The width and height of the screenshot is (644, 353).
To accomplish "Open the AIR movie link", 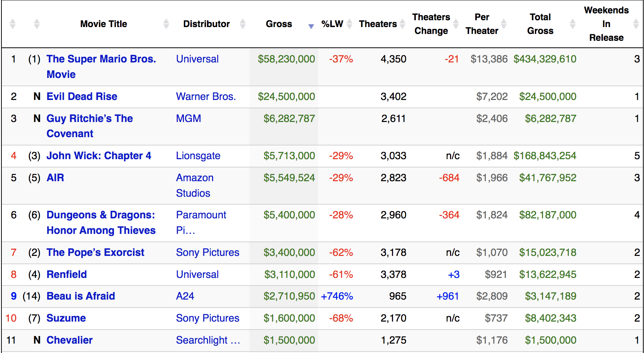I will point(55,178).
